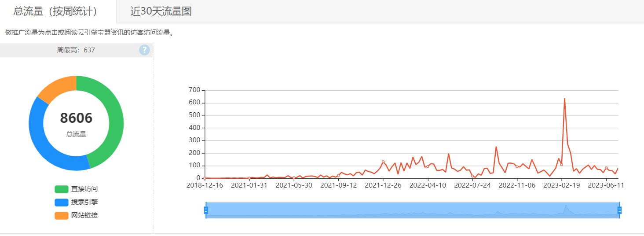Click the blue help question mark icon

144,50
